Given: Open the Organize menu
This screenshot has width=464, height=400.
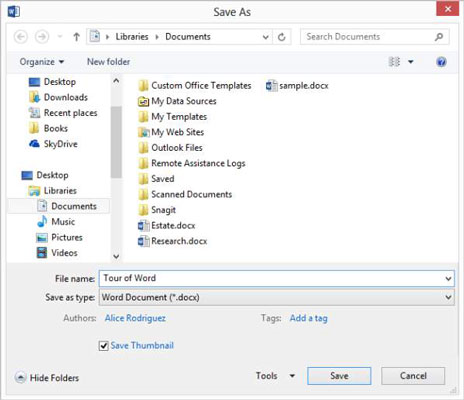Looking at the screenshot, I should pyautogui.click(x=42, y=62).
